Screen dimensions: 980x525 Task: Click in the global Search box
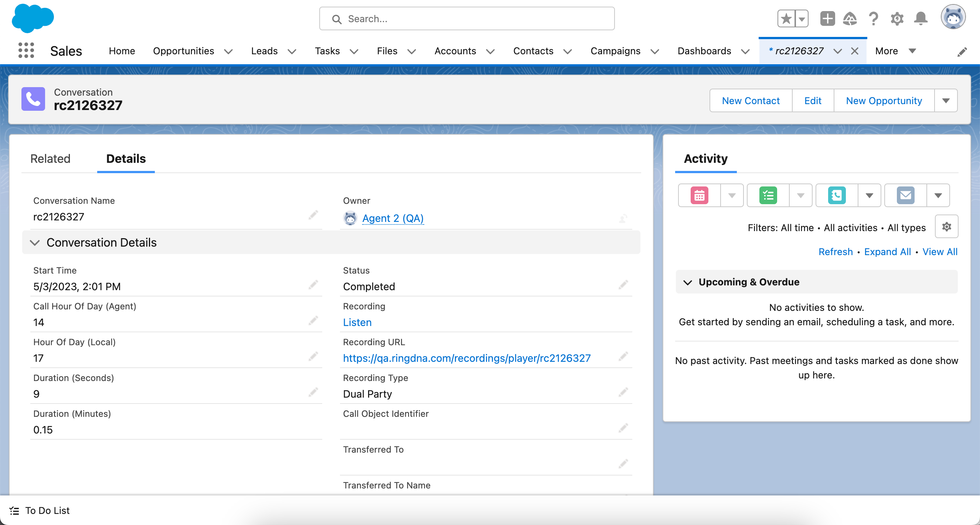[x=466, y=18]
